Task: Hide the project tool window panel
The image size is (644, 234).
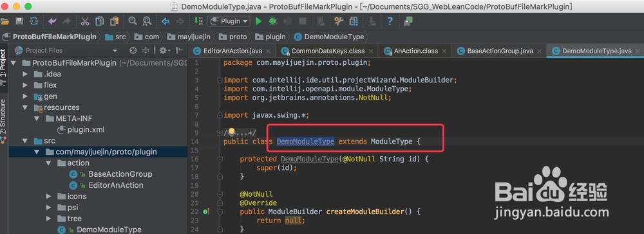Action: point(179,50)
